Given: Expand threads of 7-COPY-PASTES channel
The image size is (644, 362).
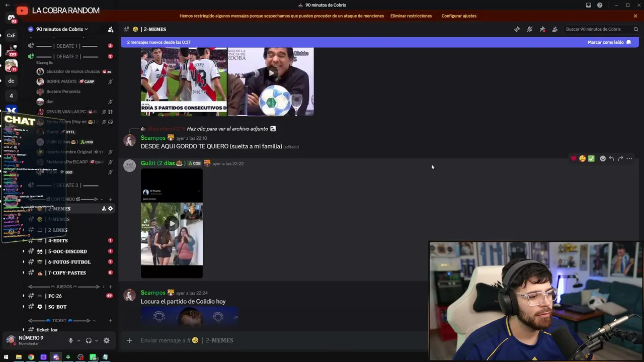Looking at the screenshot, I should pyautogui.click(x=23, y=273).
